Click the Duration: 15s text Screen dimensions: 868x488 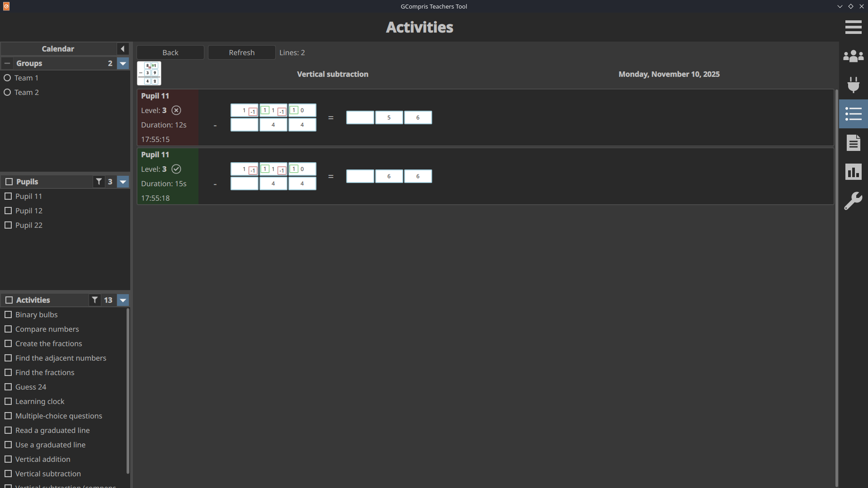(x=164, y=183)
